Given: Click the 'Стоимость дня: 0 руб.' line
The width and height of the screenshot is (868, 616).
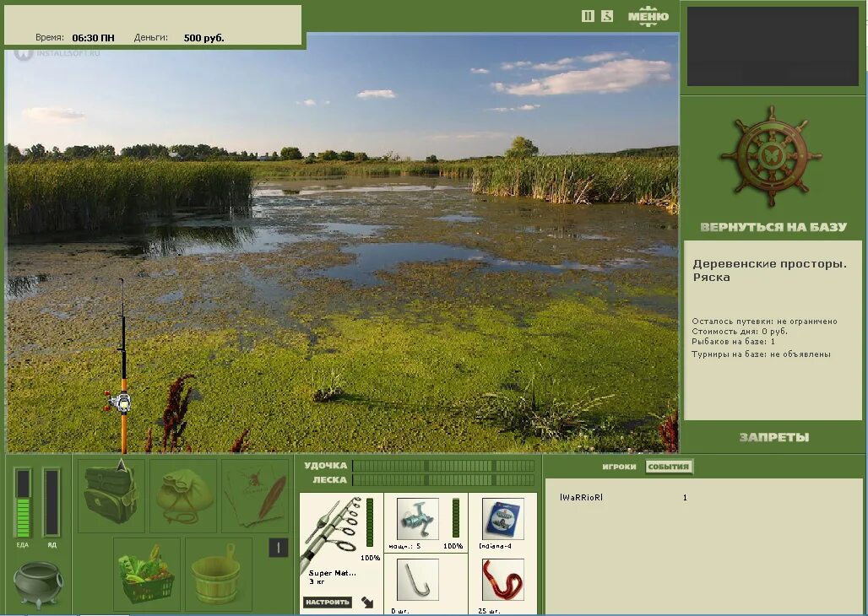Looking at the screenshot, I should point(740,332).
